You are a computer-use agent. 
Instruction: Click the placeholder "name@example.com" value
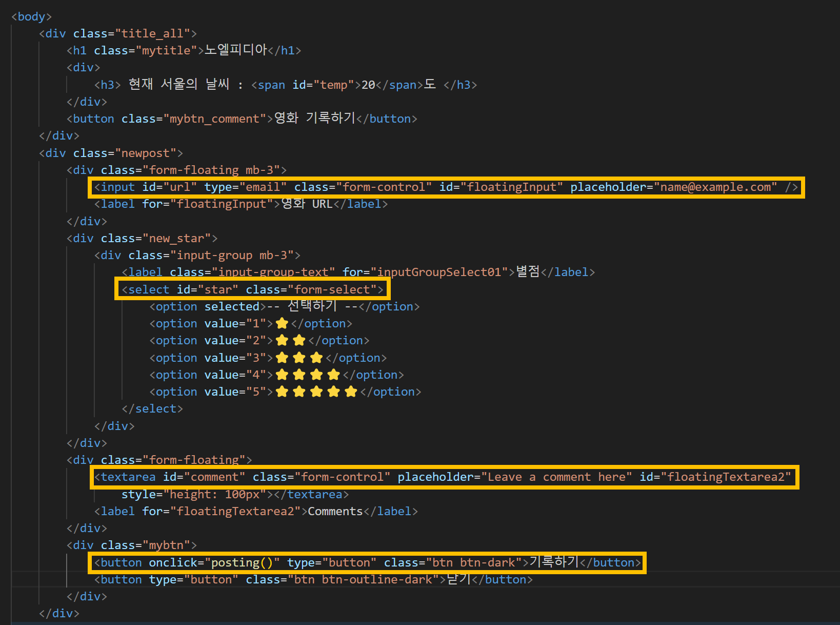715,187
